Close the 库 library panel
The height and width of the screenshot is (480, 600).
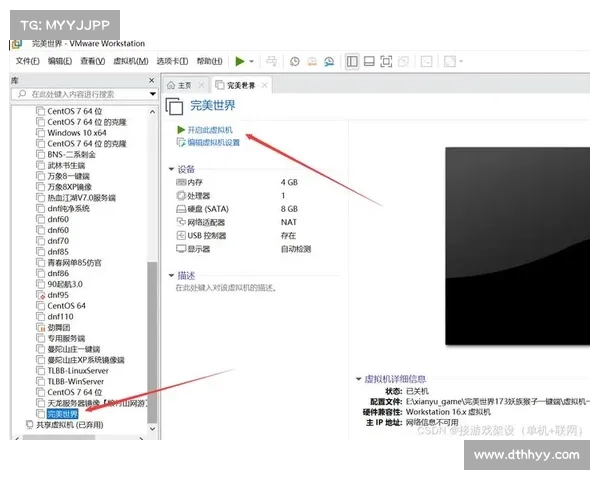pyautogui.click(x=152, y=80)
